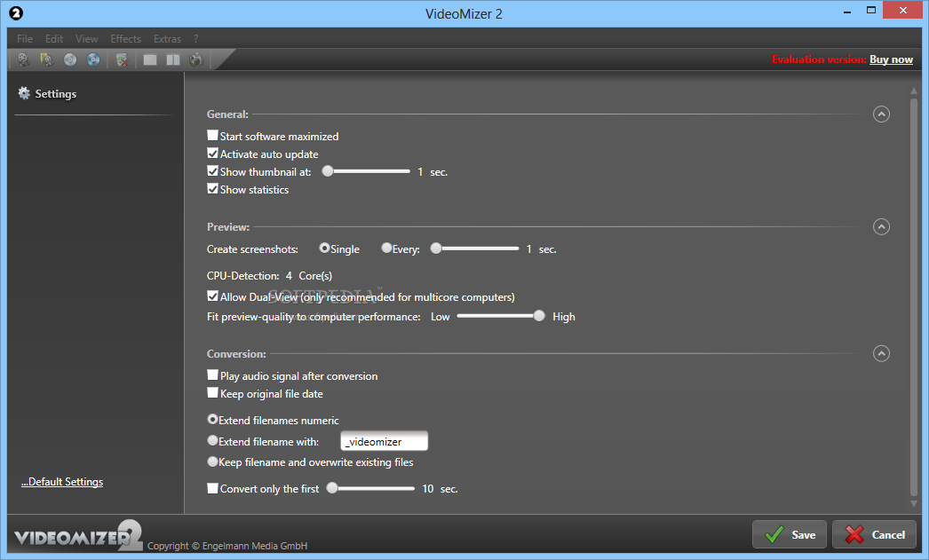Click the Buy now link
Screen dimensions: 929x560
891,59
